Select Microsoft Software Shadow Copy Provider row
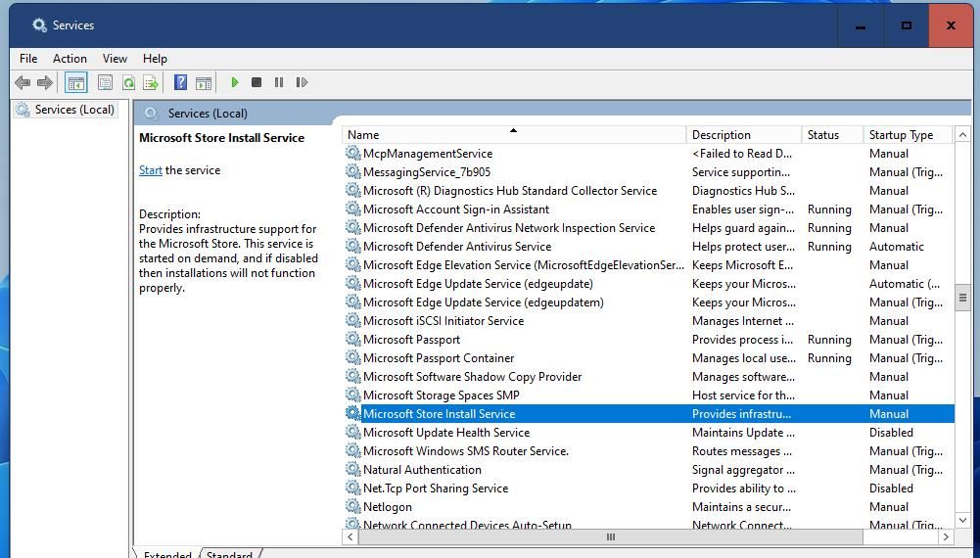Screen dimensions: 980x558 tap(648, 376)
